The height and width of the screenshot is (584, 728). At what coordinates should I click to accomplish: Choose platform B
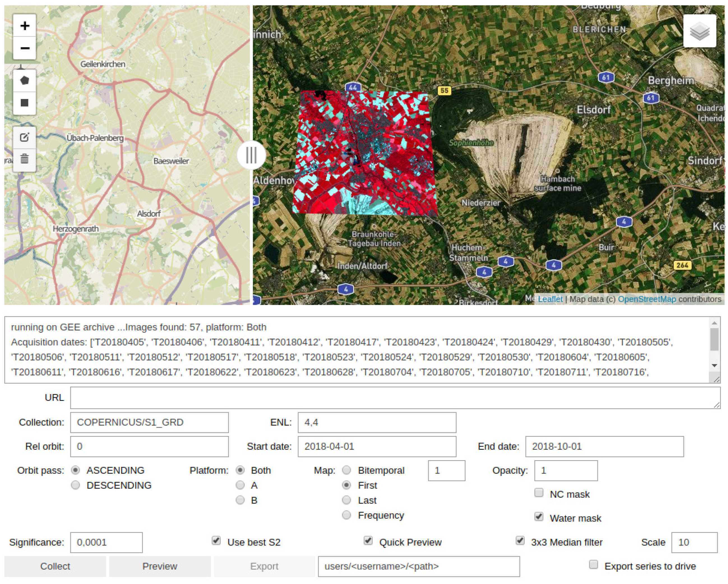(x=240, y=500)
